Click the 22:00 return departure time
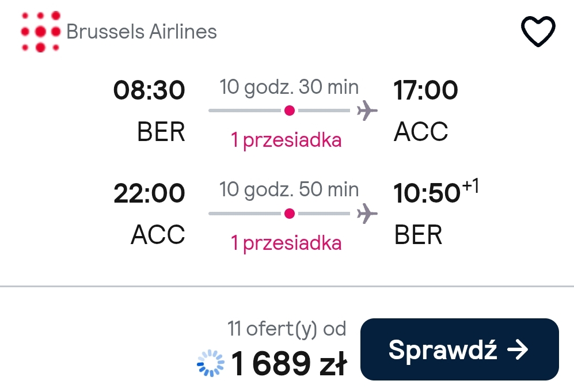 click(149, 193)
